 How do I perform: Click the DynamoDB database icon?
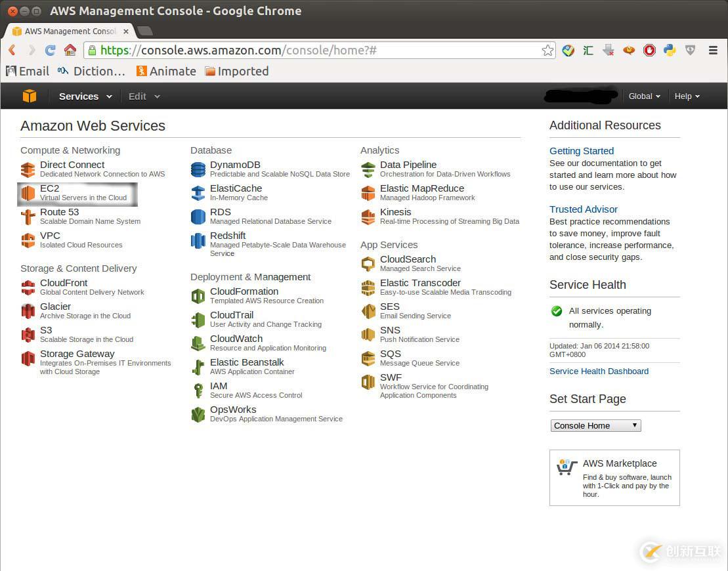tap(198, 170)
